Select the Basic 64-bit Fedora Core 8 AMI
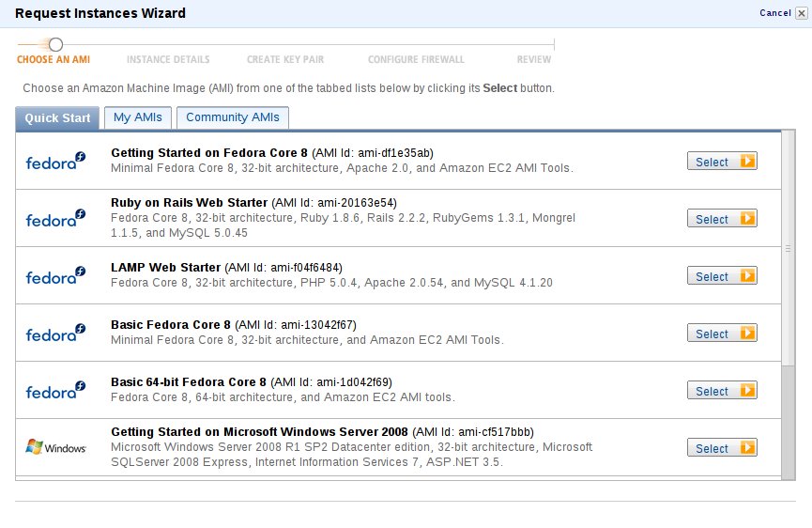The height and width of the screenshot is (528, 812). 722,391
